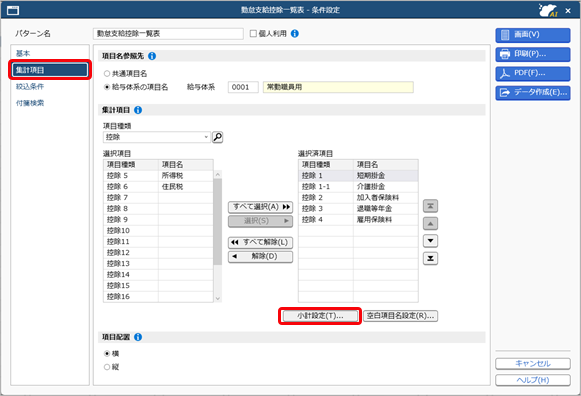Select 共通項目名 radio button
This screenshot has width=581, height=396.
[107, 74]
